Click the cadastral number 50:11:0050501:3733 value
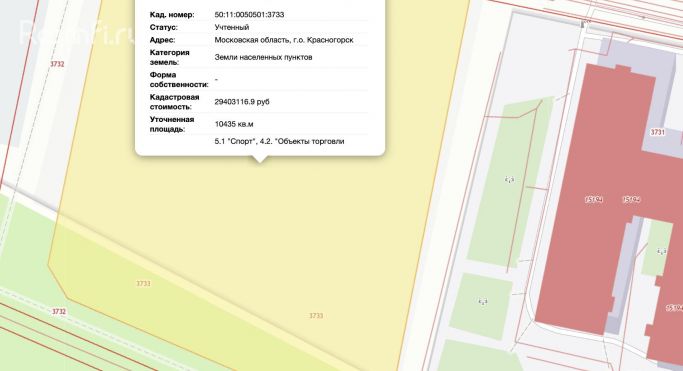683x371 pixels. tap(249, 14)
